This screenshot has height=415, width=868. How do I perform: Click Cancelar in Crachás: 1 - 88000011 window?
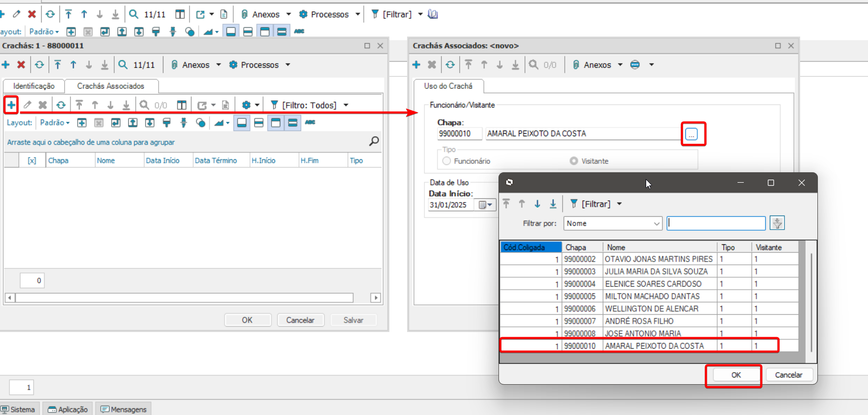tap(300, 320)
